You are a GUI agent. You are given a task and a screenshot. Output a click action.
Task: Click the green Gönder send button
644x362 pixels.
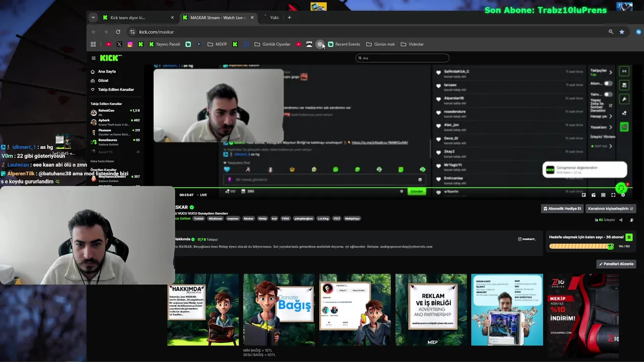pyautogui.click(x=417, y=191)
